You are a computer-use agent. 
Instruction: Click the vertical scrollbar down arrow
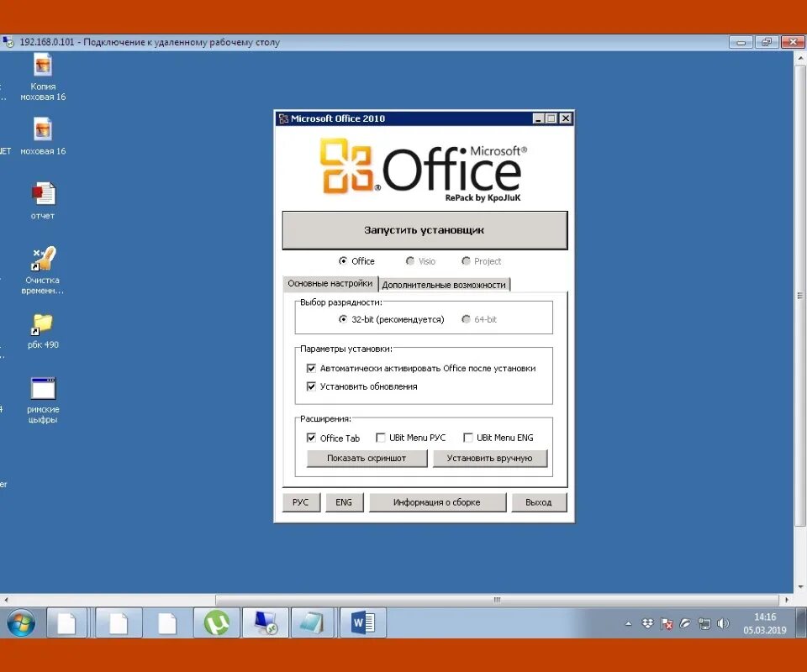(x=800, y=586)
